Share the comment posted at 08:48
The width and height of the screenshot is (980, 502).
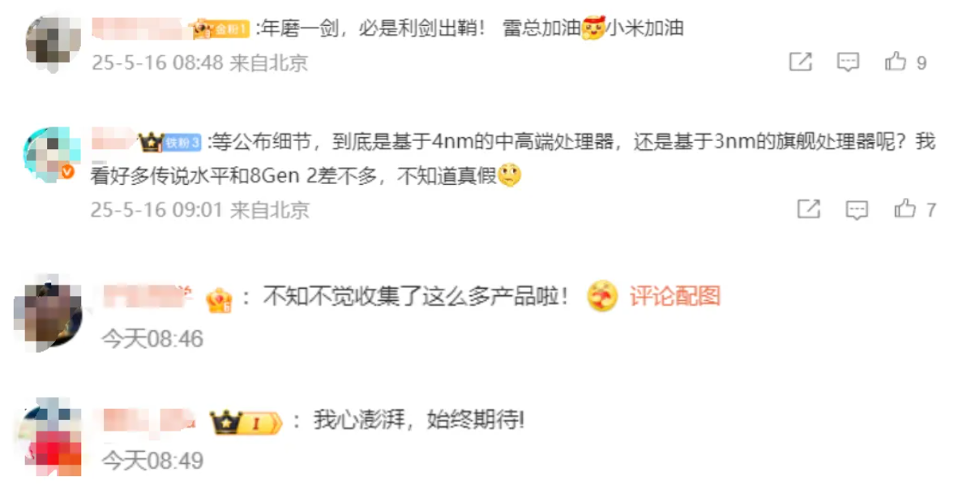800,62
